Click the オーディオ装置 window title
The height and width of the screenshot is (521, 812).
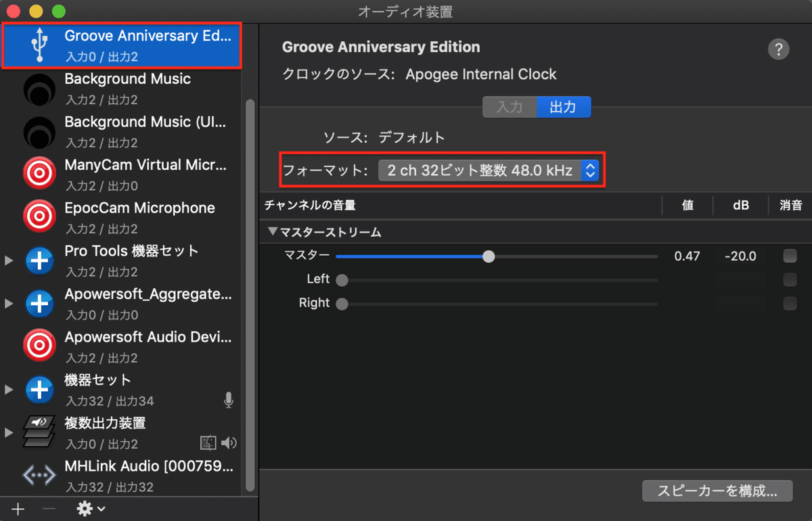[x=406, y=12]
